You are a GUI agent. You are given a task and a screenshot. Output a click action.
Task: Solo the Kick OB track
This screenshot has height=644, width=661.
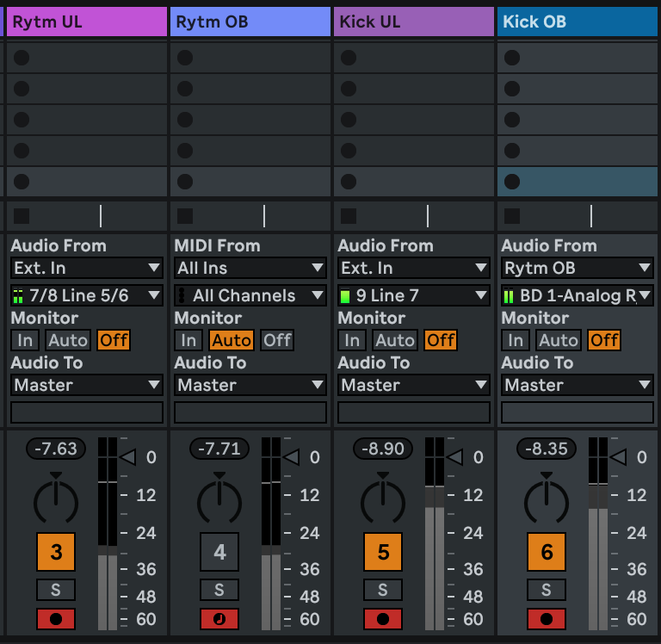[x=547, y=590]
